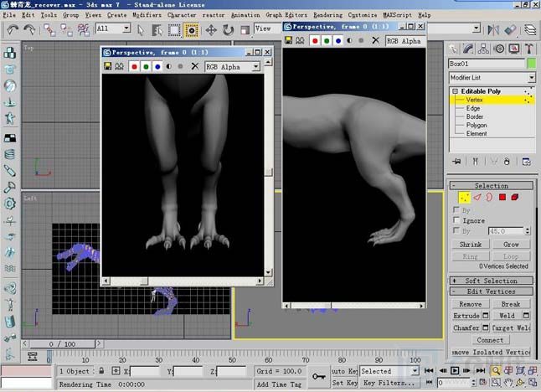Open RGB Alpha dropdown in left window
The width and height of the screenshot is (541, 392).
point(255,67)
